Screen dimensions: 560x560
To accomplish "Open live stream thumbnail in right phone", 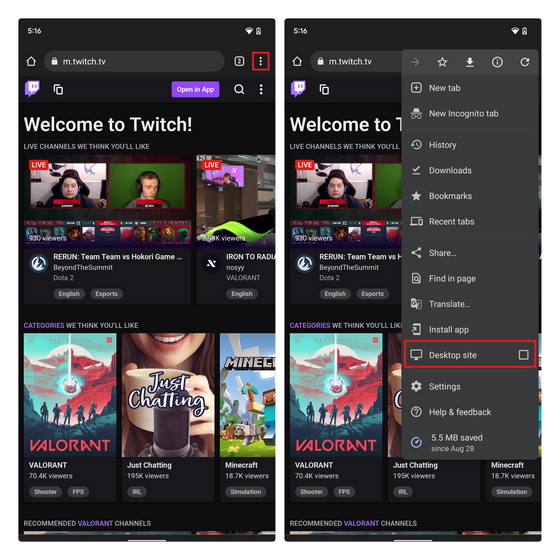I will pyautogui.click(x=346, y=201).
